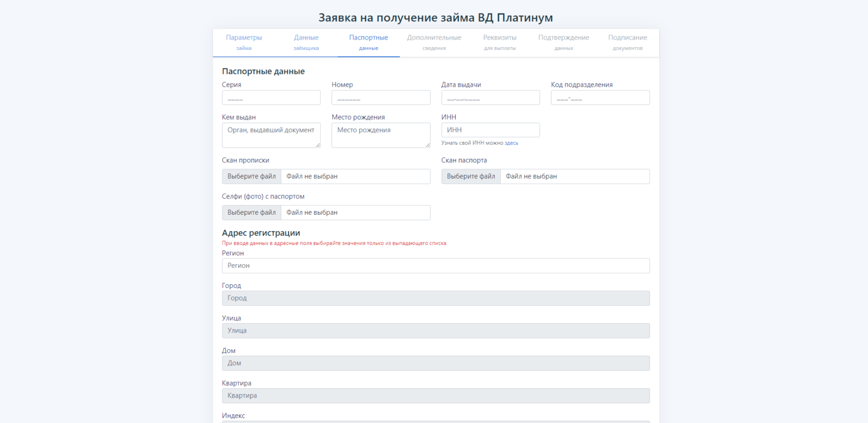This screenshot has height=423, width=868.
Task: Click the page title Заявка на получение займа
Action: click(436, 18)
